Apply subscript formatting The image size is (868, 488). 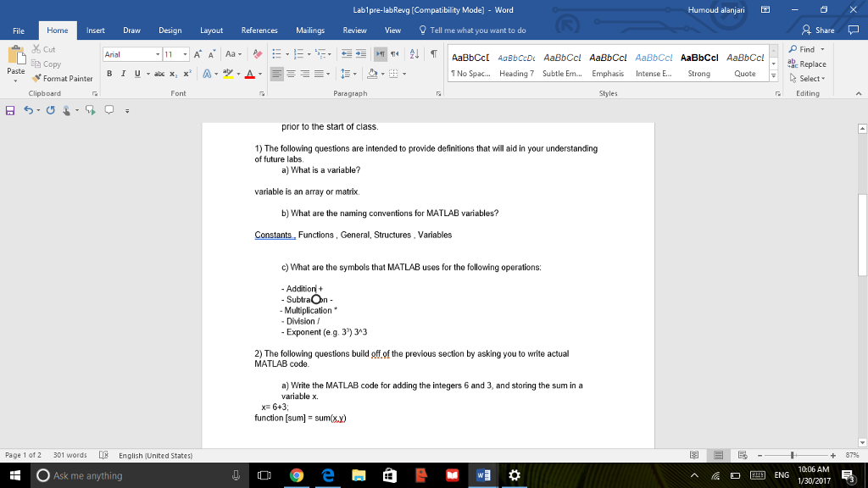click(x=173, y=72)
